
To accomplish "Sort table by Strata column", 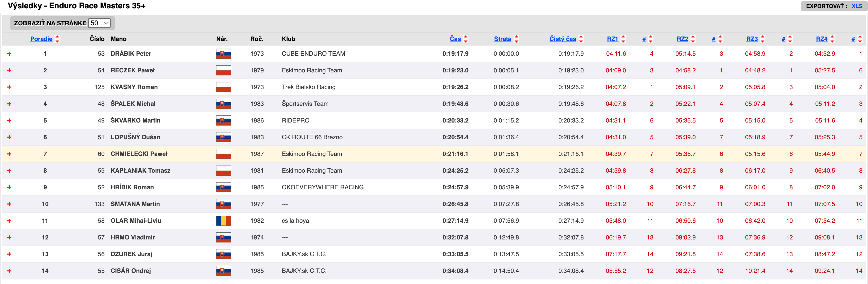I will coord(502,39).
